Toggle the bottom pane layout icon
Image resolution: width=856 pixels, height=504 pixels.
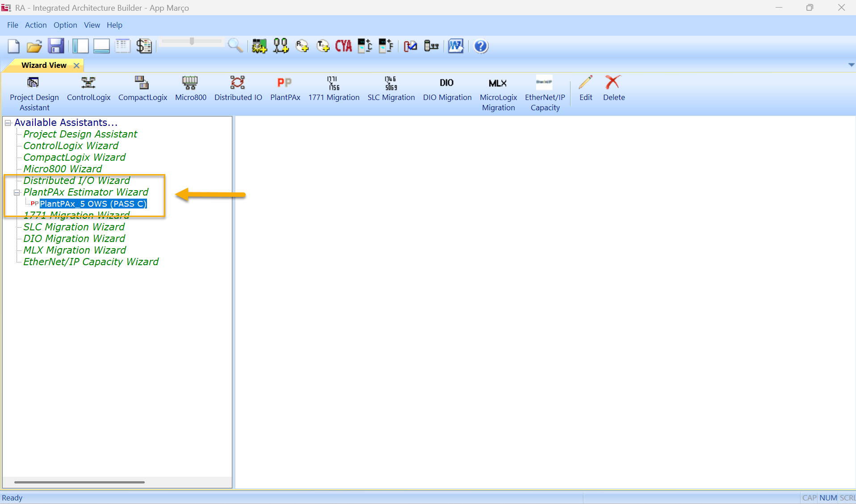click(101, 46)
